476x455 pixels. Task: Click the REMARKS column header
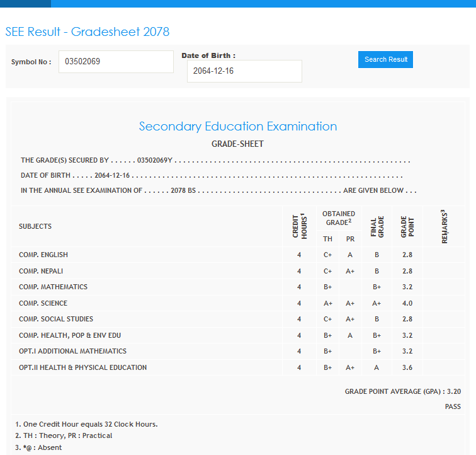(x=443, y=226)
